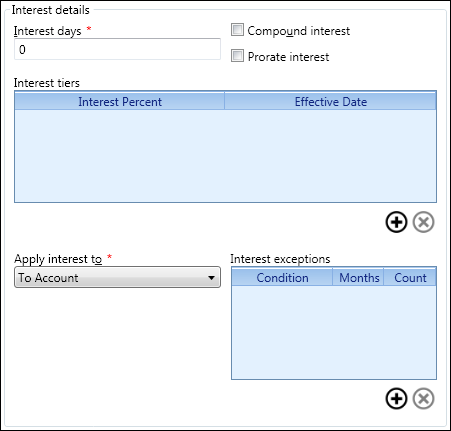Add a new interest tier row

(x=396, y=222)
